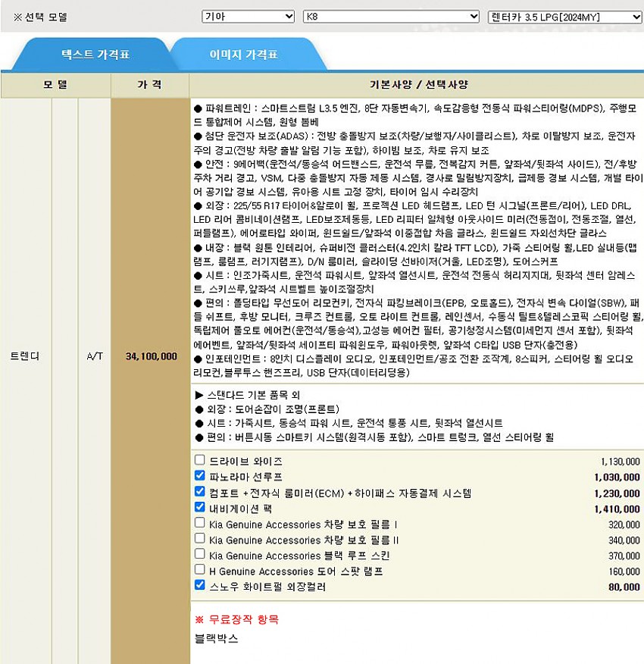
Task: Click the 트렌디 trim name cell
Action: (x=26, y=356)
